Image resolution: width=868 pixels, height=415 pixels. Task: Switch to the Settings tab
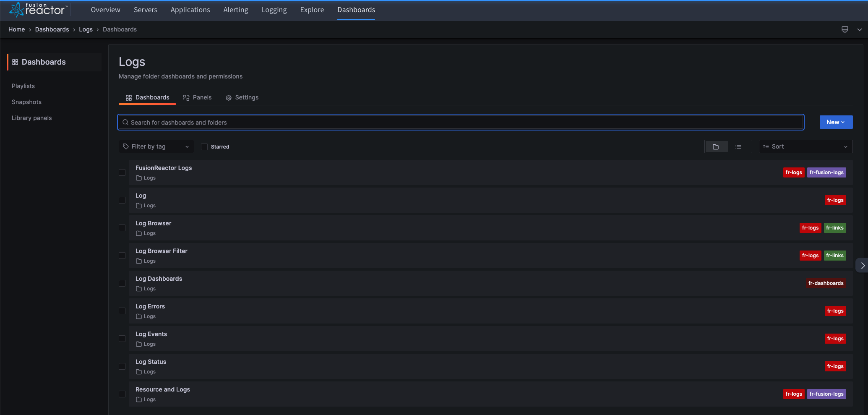click(x=242, y=97)
